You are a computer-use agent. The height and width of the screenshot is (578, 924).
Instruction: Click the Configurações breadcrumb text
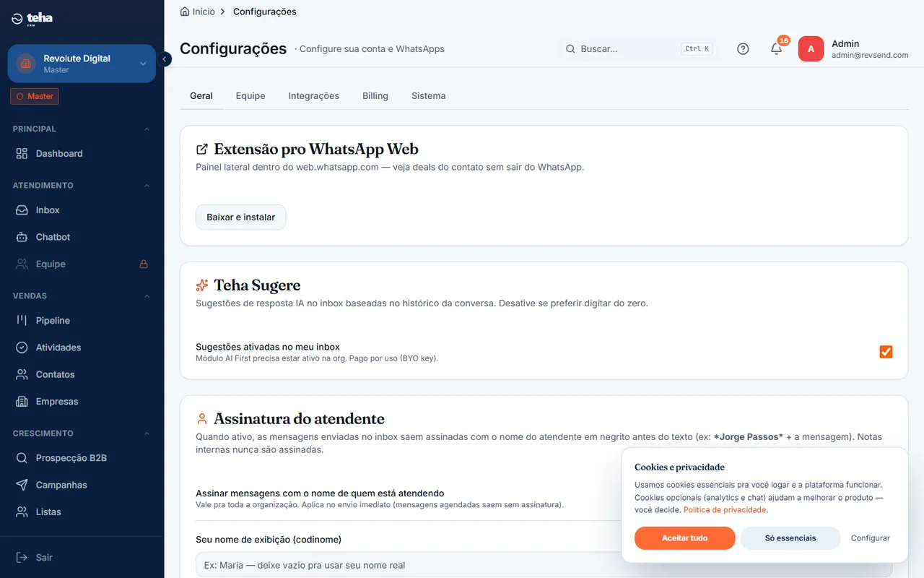[x=265, y=12]
